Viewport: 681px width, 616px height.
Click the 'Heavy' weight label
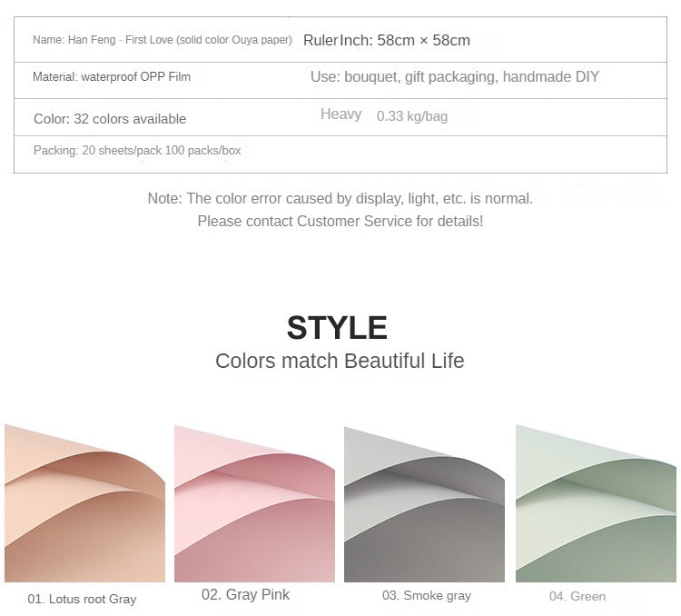click(340, 114)
